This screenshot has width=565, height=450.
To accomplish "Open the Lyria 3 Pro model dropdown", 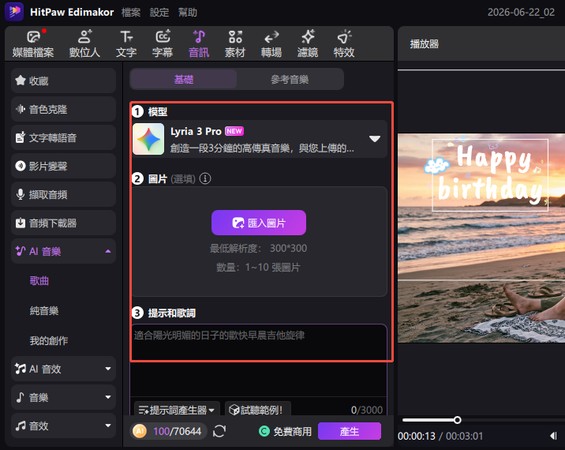I will tap(375, 139).
